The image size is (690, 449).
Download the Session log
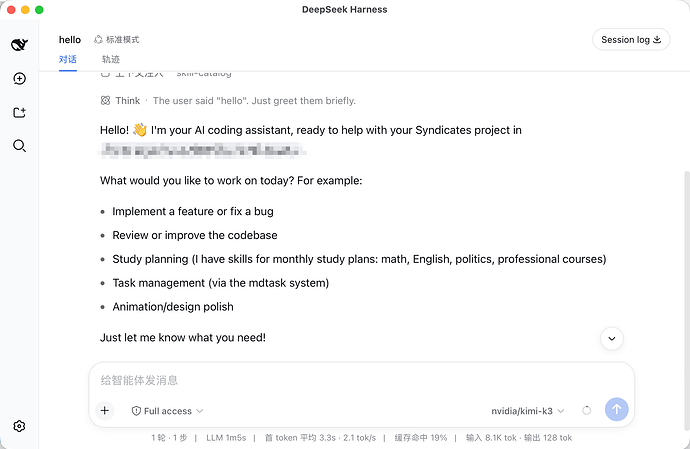(631, 40)
